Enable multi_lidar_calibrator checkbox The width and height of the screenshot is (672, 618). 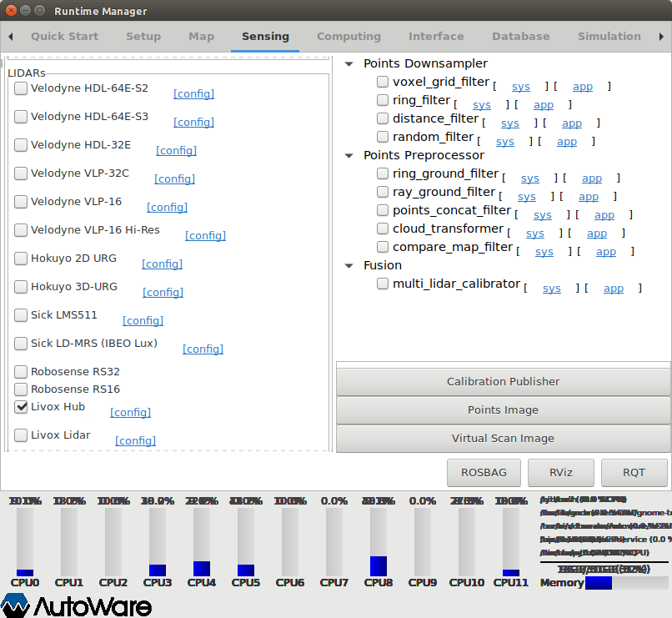point(383,284)
